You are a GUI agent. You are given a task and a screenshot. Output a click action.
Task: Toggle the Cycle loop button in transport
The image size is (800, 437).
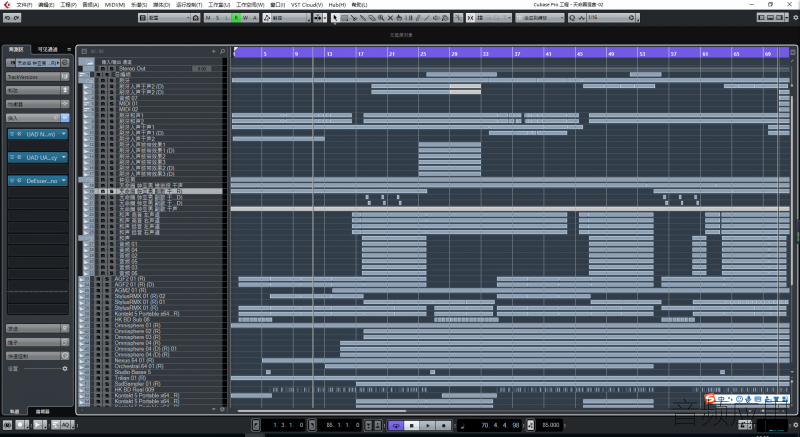pos(396,425)
